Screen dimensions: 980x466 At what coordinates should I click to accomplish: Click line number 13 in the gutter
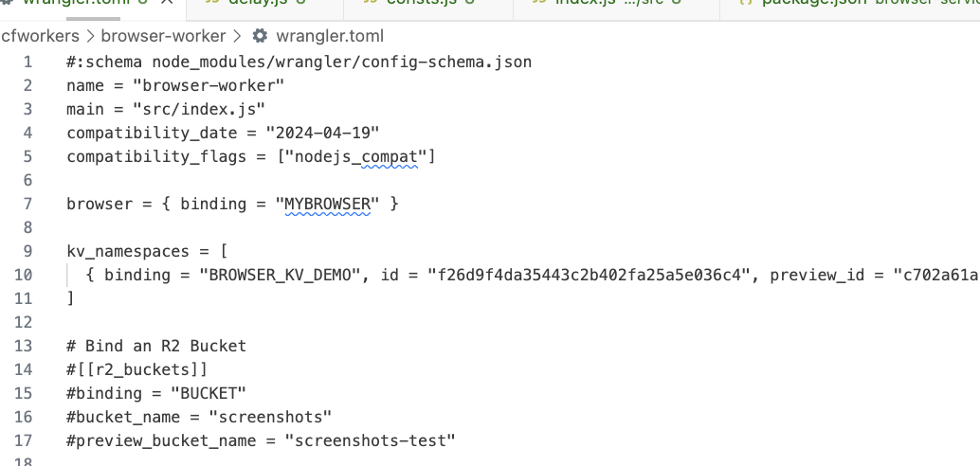23,346
